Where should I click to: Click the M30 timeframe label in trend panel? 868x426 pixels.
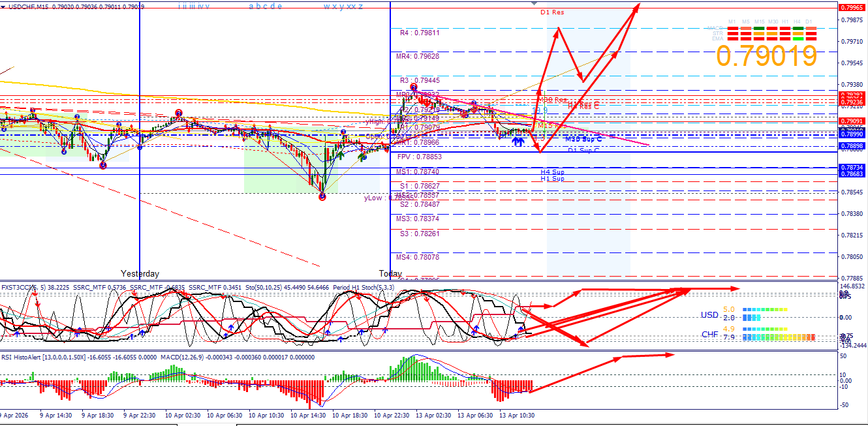(x=773, y=22)
